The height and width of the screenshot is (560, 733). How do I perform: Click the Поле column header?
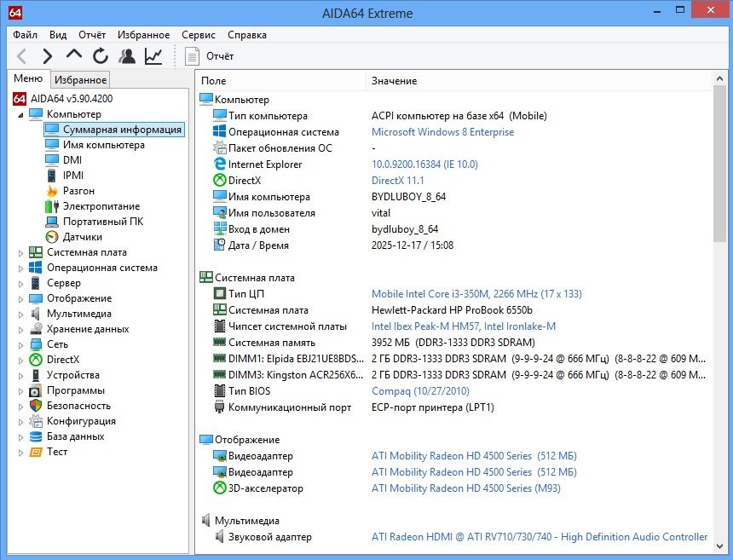pyautogui.click(x=280, y=81)
